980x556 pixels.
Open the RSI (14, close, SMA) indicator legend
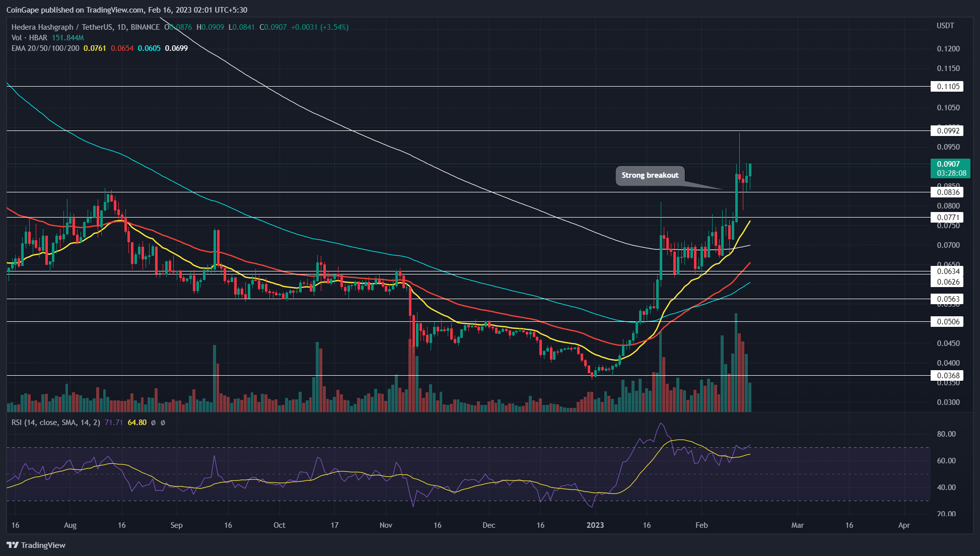click(55, 423)
